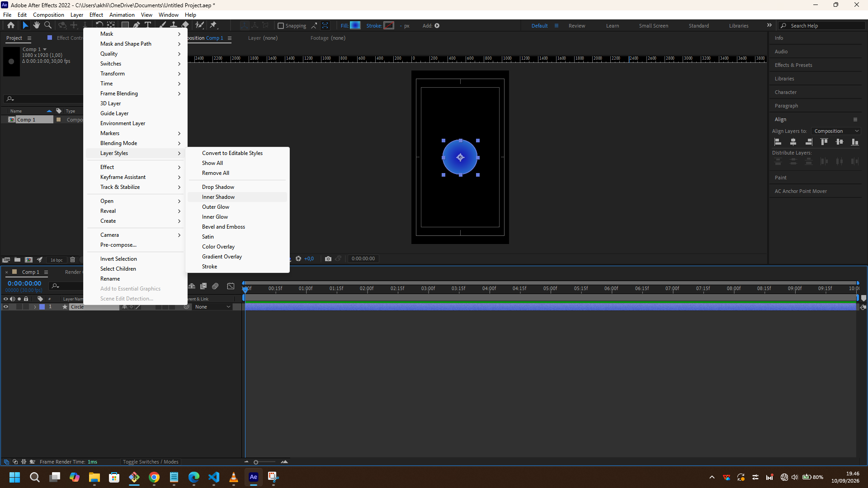
Task: Open Align Layers to Composition dropdown
Action: tap(836, 131)
